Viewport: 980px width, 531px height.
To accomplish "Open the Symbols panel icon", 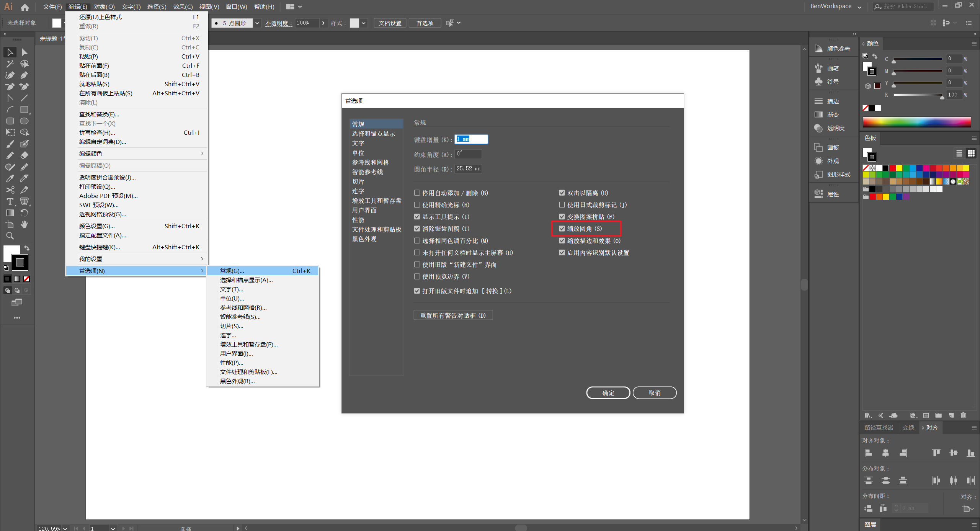I will pyautogui.click(x=819, y=82).
